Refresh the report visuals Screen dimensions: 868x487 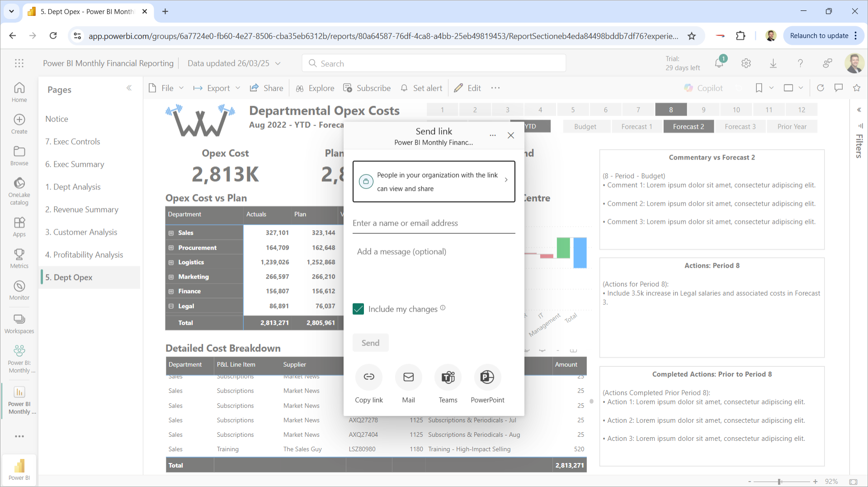pos(821,88)
